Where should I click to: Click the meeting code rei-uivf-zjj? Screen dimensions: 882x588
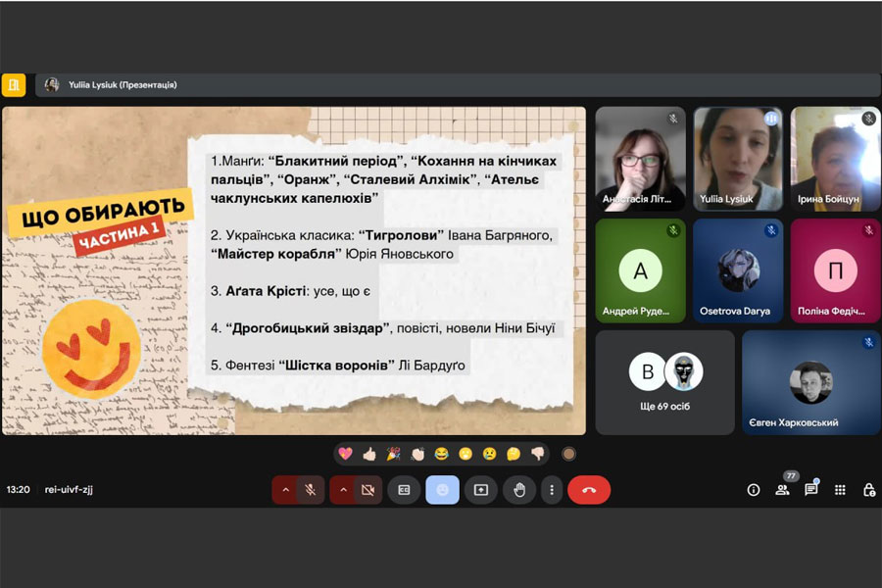point(69,490)
